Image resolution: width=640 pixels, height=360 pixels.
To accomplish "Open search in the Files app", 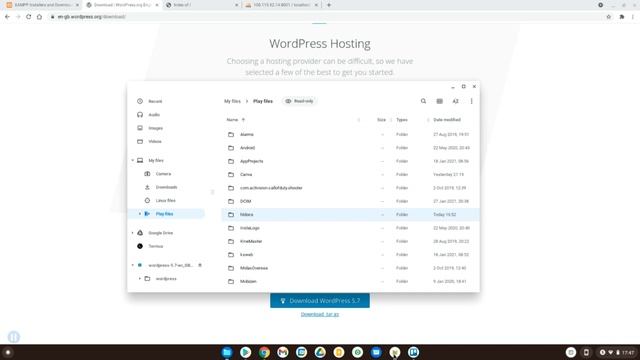I will [x=423, y=101].
